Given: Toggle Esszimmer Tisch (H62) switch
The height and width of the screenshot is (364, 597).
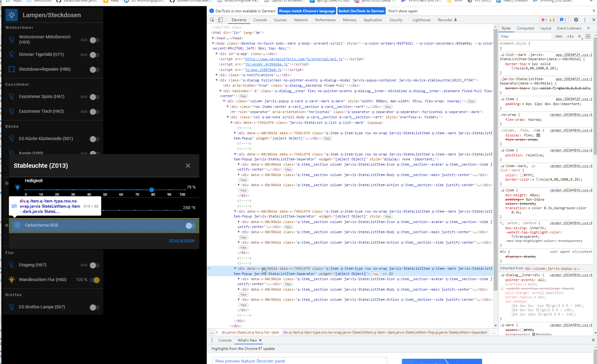Looking at the screenshot, I should [x=94, y=112].
